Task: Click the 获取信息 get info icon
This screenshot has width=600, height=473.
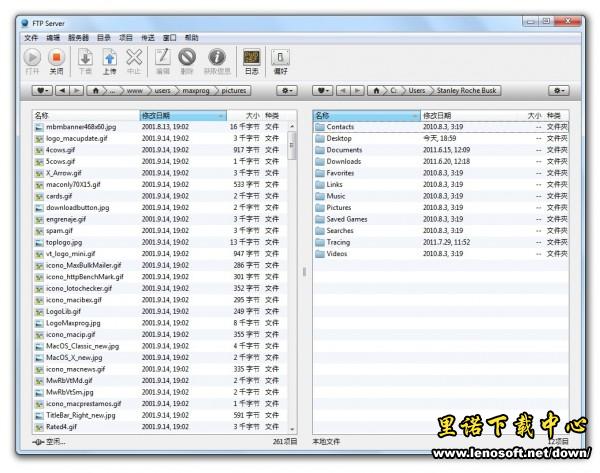Action: tap(217, 57)
